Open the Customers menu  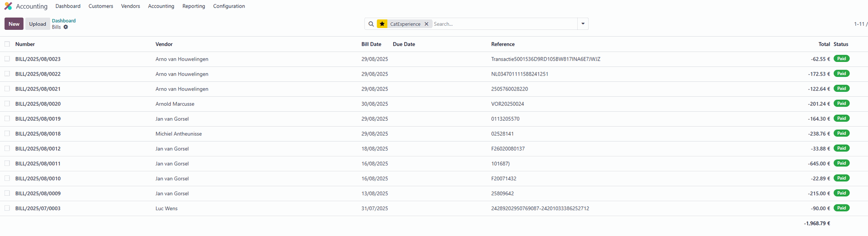tap(101, 6)
